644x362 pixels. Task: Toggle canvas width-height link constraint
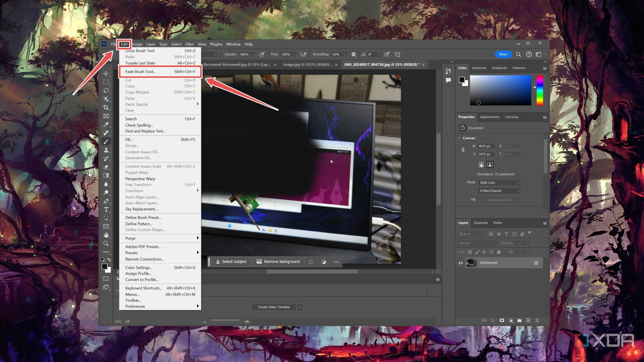pyautogui.click(x=463, y=150)
